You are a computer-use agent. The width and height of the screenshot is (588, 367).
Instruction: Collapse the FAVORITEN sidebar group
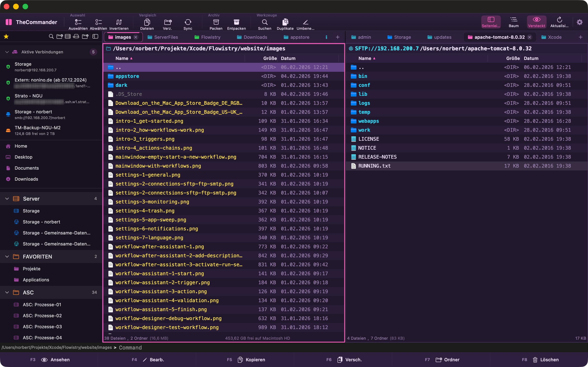[x=7, y=256]
